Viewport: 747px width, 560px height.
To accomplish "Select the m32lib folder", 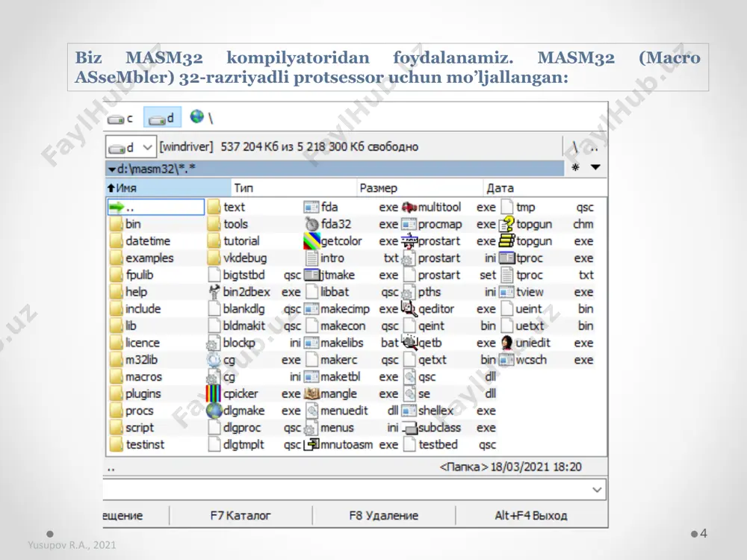I will click(134, 360).
